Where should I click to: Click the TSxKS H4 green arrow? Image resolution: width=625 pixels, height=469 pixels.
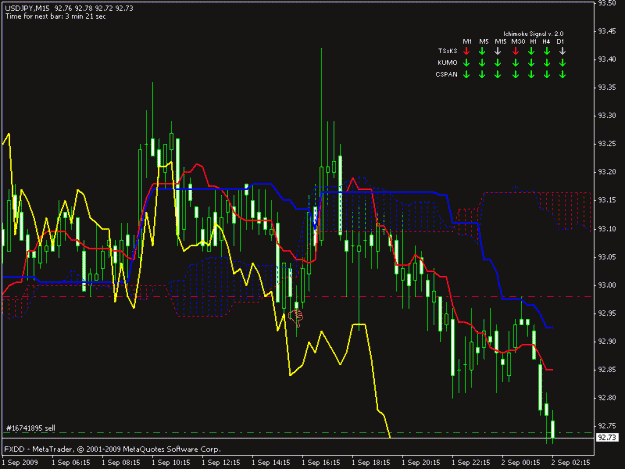click(x=547, y=51)
